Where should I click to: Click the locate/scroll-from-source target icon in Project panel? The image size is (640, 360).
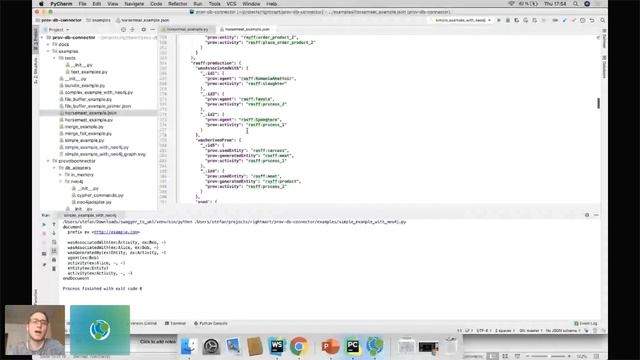point(123,29)
